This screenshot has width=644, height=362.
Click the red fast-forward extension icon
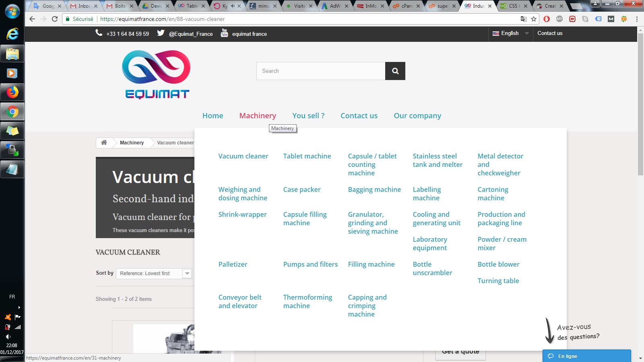[x=572, y=19]
